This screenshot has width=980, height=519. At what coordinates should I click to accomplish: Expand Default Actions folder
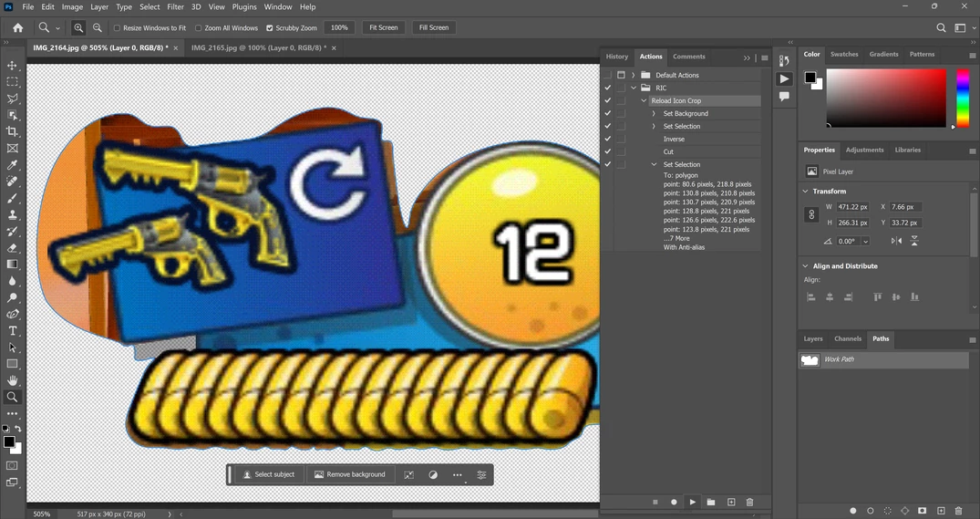[x=633, y=75]
